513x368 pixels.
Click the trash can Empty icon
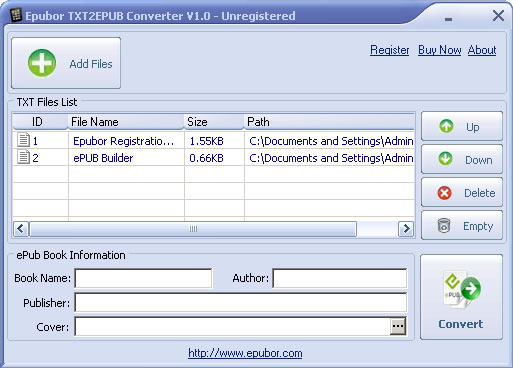point(444,225)
